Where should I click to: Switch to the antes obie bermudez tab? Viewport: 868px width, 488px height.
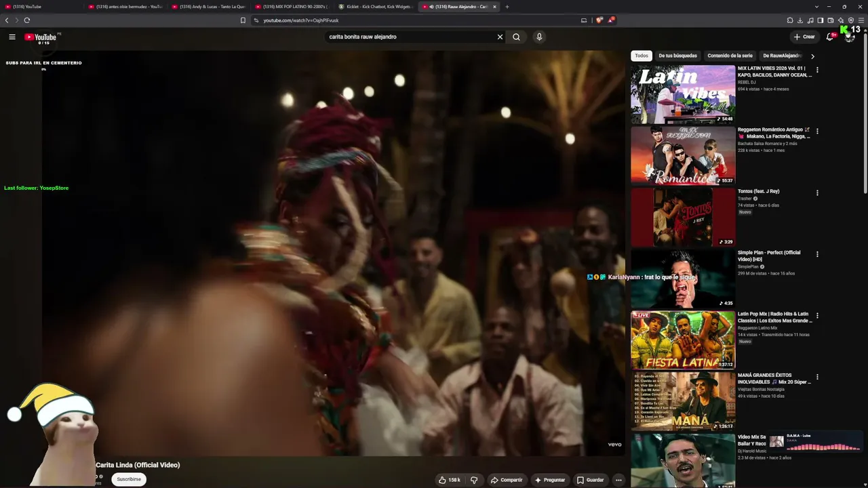(125, 7)
